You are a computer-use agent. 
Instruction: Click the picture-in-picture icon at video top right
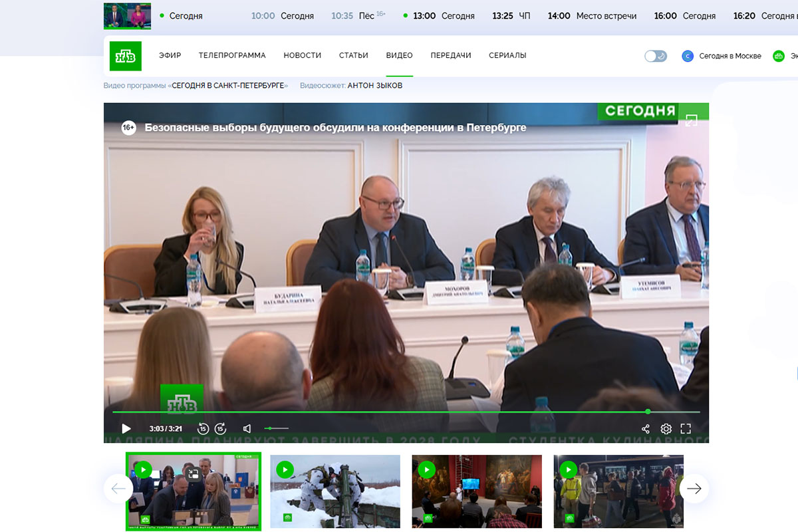tap(691, 120)
